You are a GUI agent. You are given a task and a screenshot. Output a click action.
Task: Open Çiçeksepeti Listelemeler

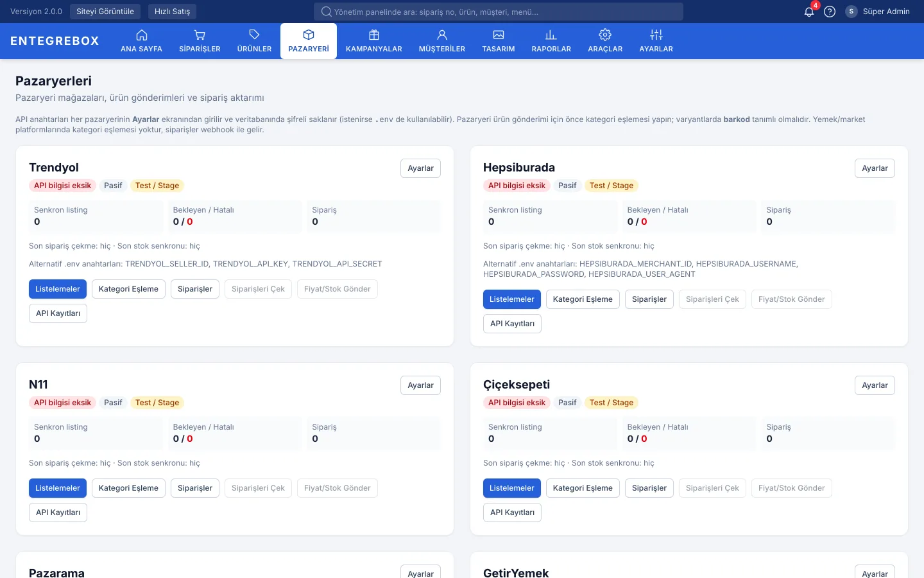[x=512, y=488]
